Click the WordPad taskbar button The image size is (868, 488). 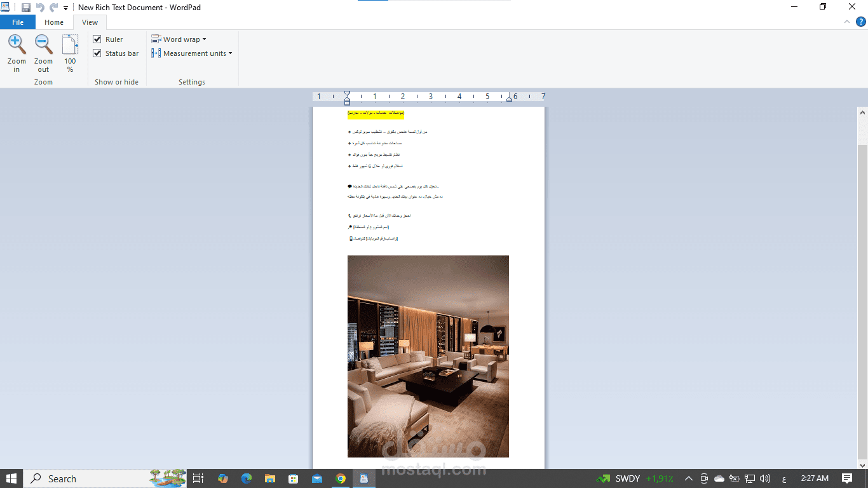364,478
